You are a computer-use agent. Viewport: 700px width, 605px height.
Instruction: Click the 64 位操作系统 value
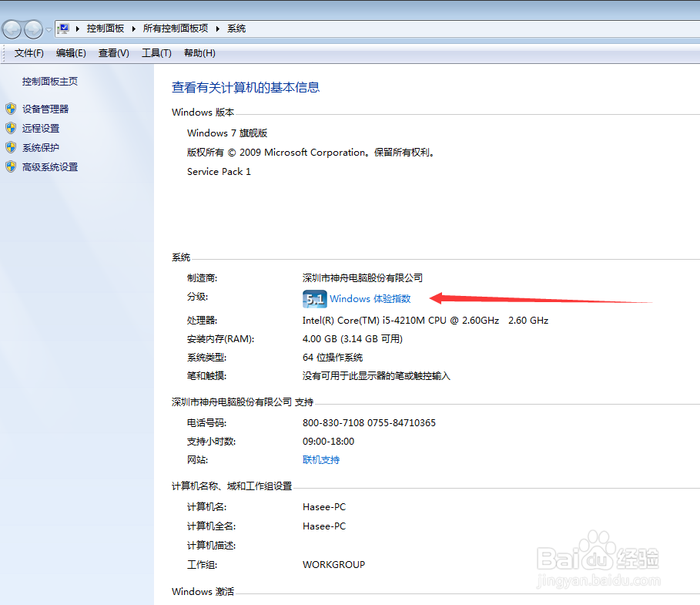(333, 358)
